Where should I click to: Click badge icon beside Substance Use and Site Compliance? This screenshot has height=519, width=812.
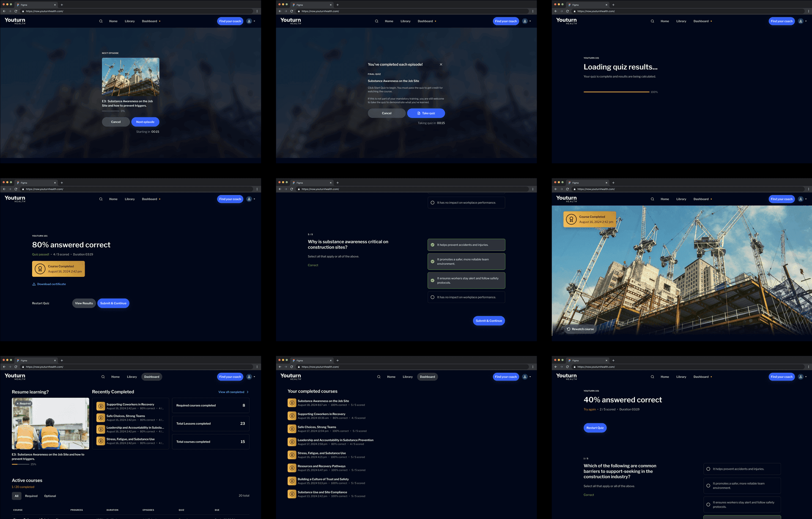coord(291,494)
